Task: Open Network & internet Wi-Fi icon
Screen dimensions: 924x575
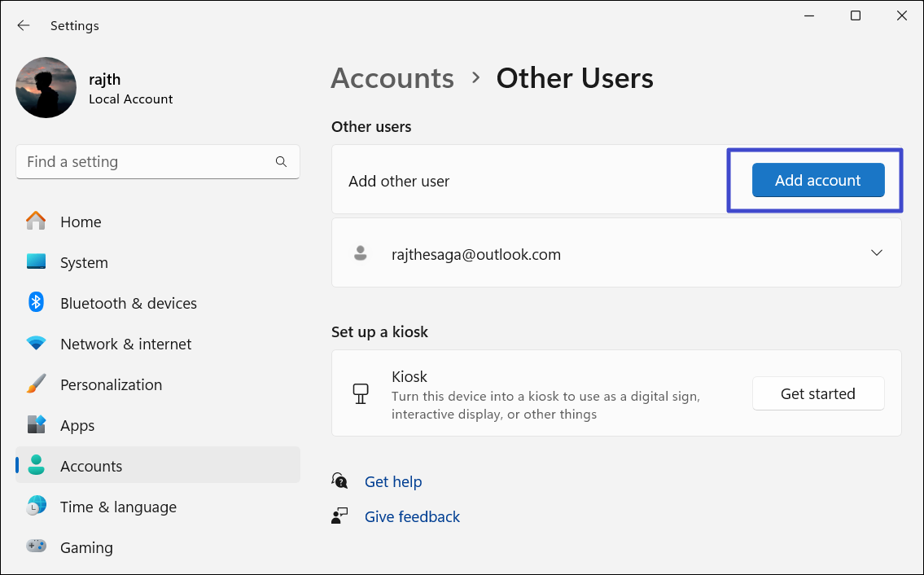Action: tap(36, 344)
